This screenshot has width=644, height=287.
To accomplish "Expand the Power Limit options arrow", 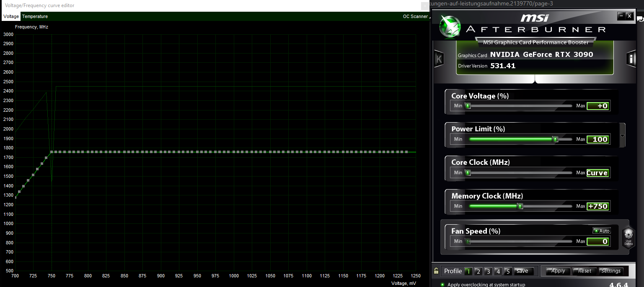I will pos(623,135).
